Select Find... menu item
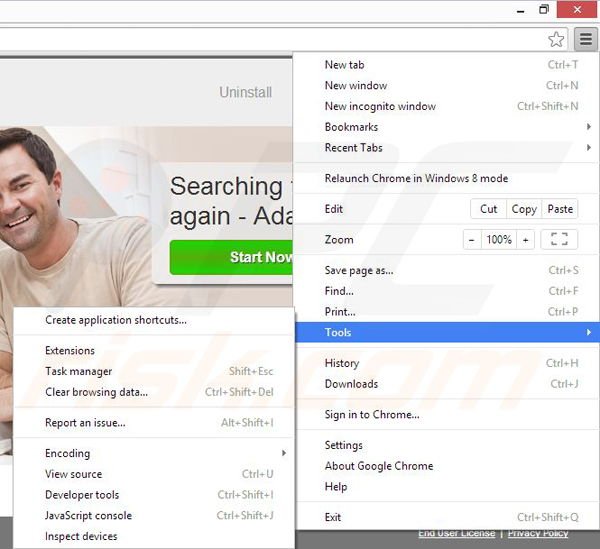Viewport: 600px width, 549px height. pos(446,291)
